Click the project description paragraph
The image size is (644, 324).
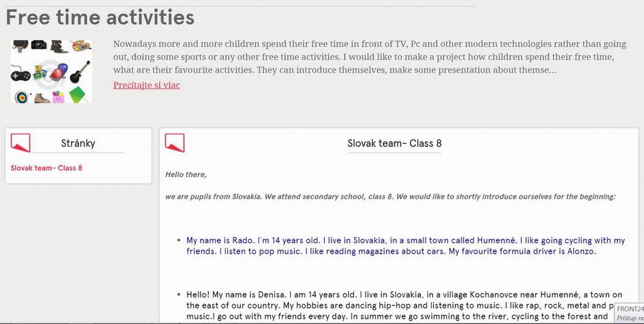click(x=370, y=57)
